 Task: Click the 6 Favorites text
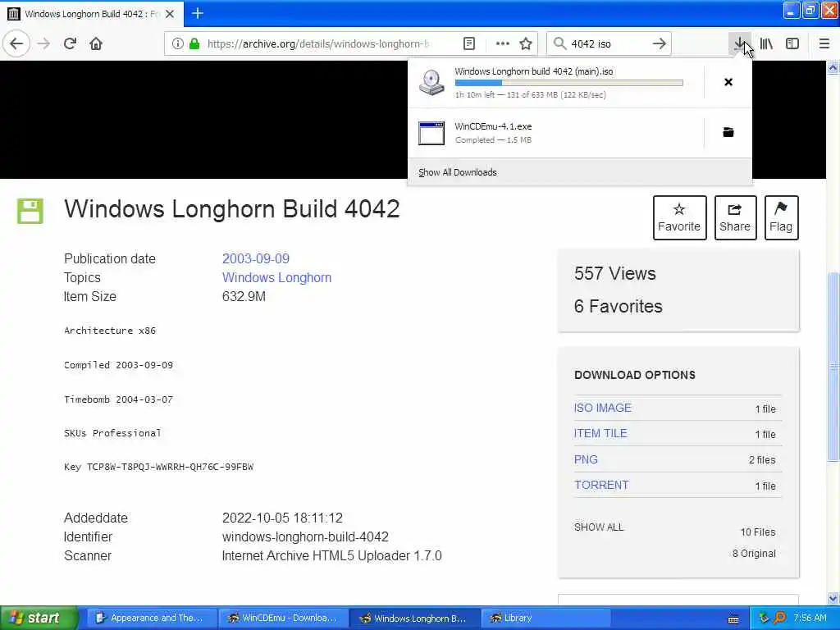(619, 307)
